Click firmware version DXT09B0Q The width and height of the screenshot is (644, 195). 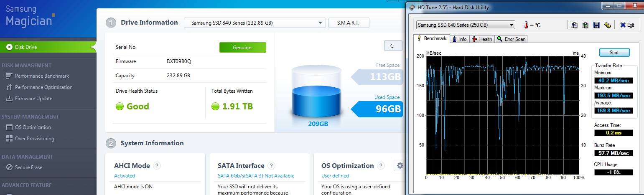[x=179, y=61]
